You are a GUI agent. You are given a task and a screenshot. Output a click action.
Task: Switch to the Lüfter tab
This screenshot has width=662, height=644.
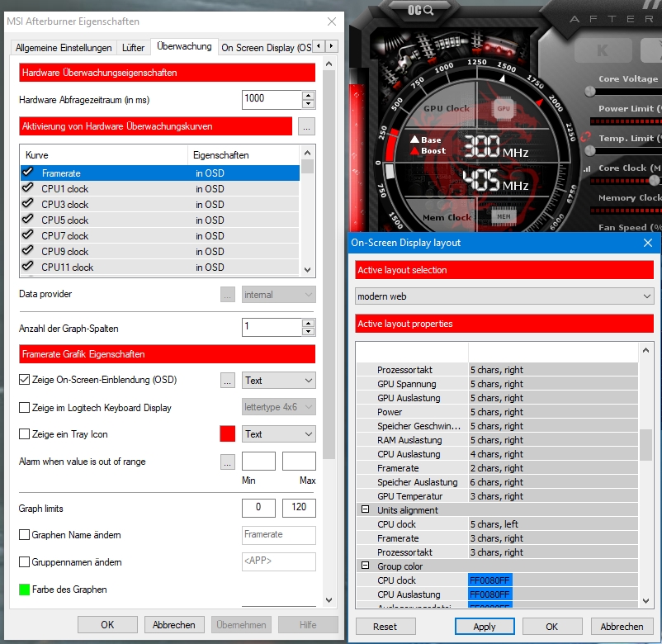(133, 48)
